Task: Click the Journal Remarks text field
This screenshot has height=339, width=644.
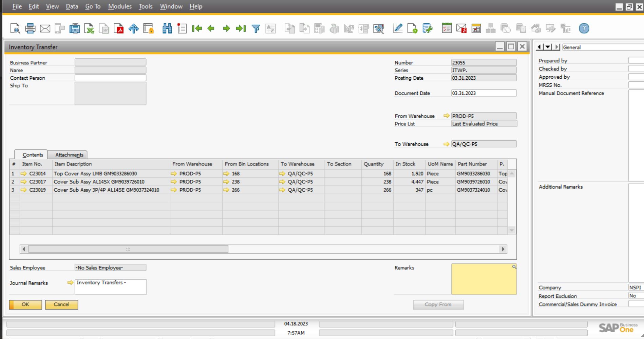Action: [111, 287]
